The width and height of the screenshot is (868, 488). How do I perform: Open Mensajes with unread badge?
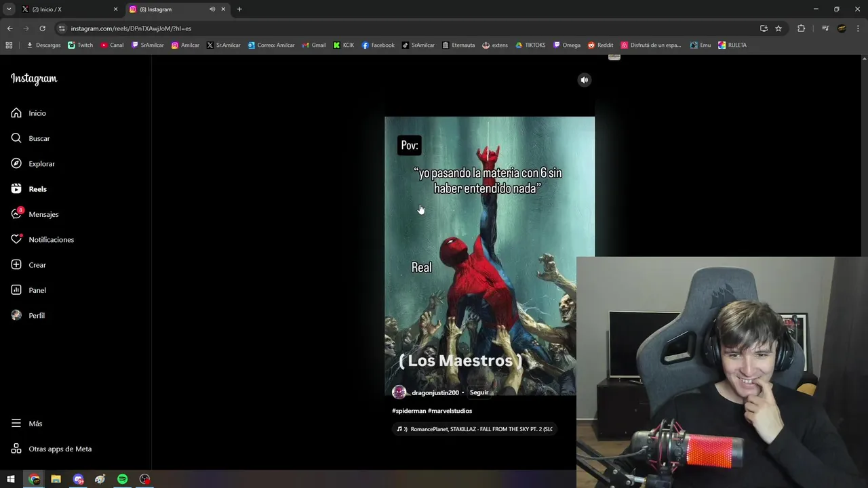click(x=35, y=214)
